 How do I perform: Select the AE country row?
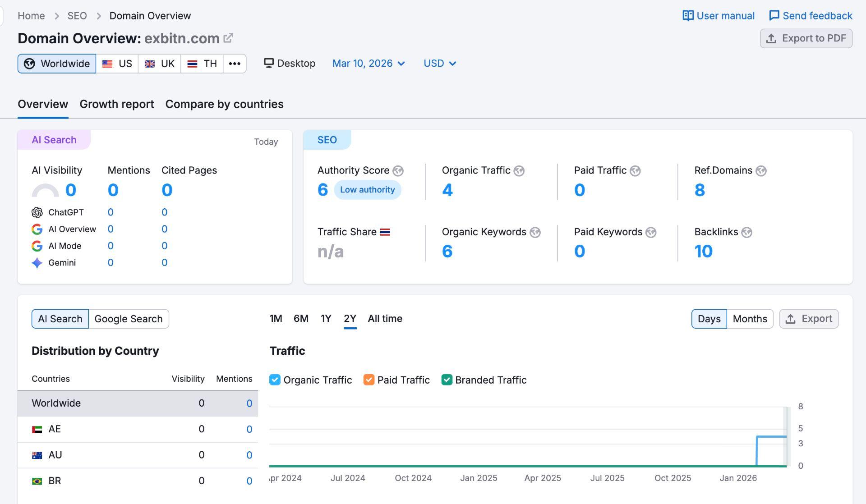pos(138,429)
